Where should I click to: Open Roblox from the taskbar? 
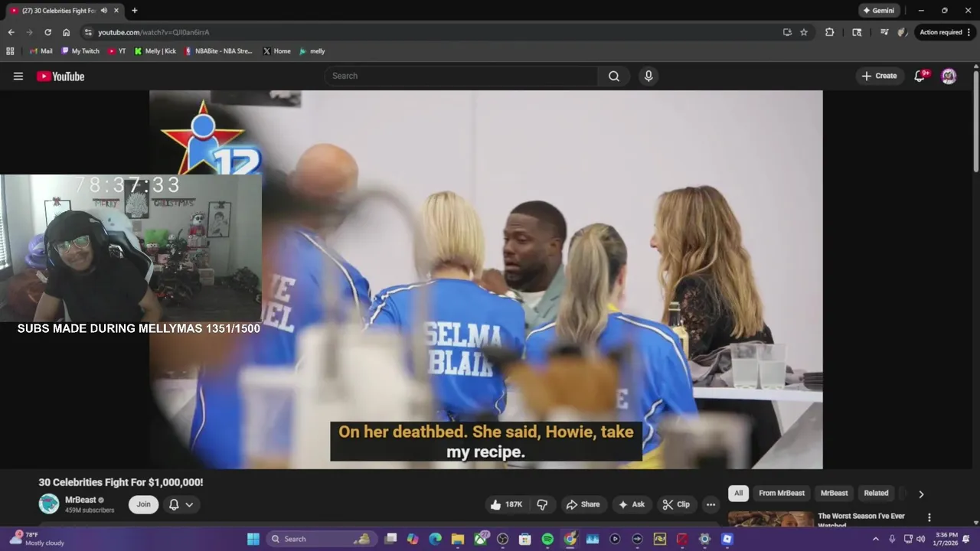click(x=727, y=539)
